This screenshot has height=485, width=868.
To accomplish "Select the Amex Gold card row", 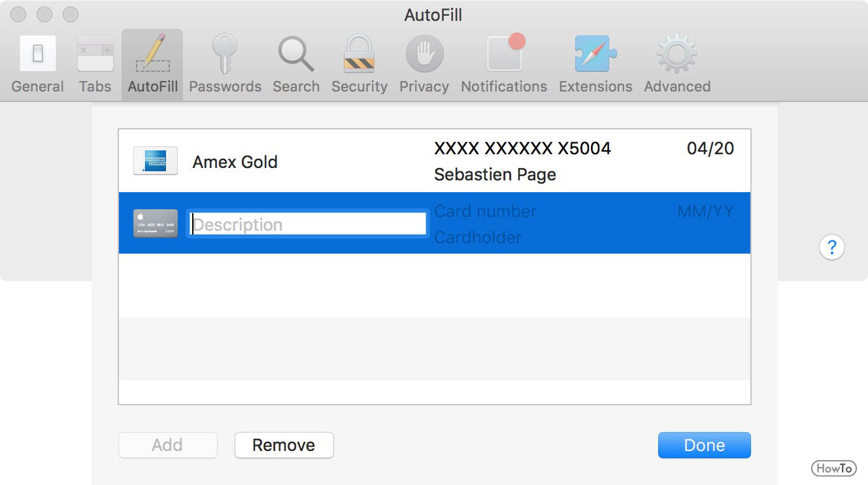I will [x=434, y=161].
